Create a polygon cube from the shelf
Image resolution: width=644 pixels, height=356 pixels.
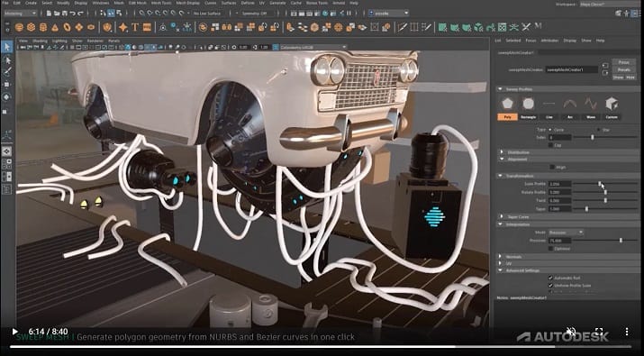pyautogui.click(x=31, y=28)
